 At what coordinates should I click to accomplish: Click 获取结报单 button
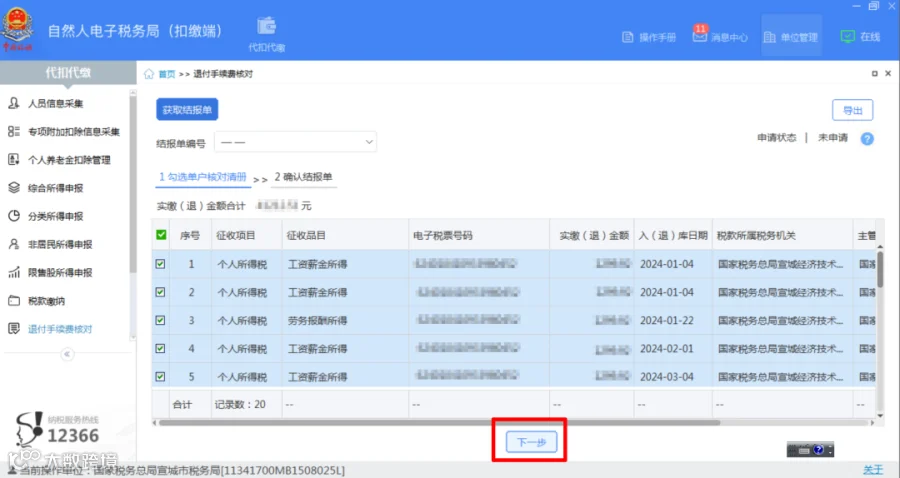[x=187, y=110]
